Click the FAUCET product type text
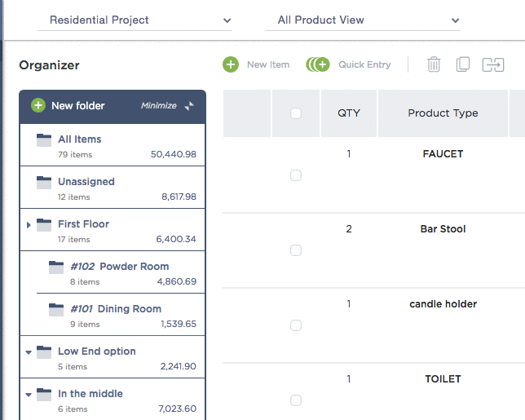 pos(443,154)
